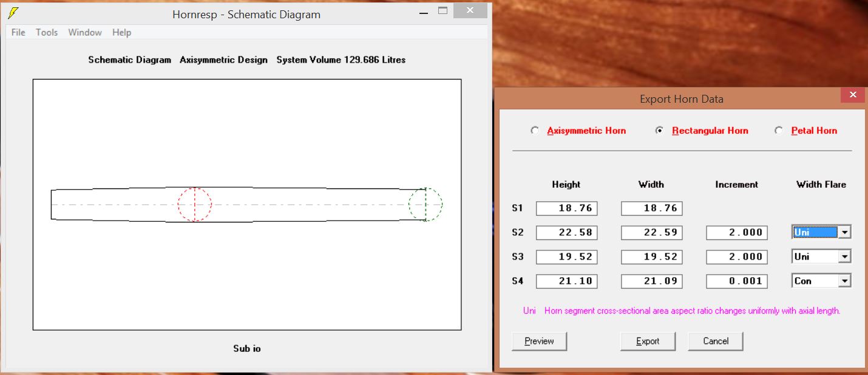Screen dimensions: 868x375
Task: Click the Hornresp lightning bolt title icon
Action: (13, 13)
